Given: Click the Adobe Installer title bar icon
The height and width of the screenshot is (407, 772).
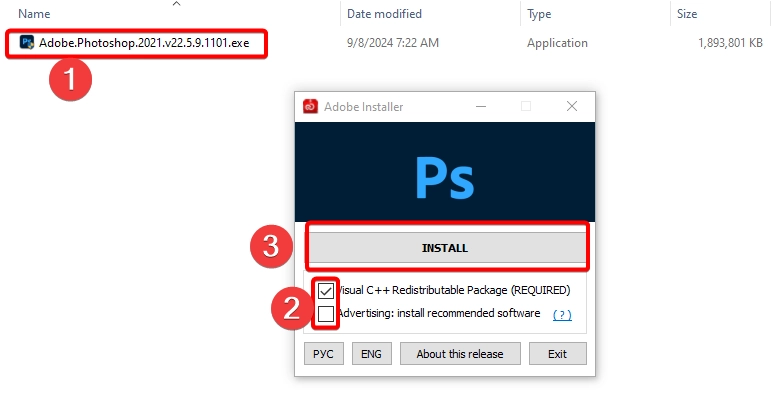Looking at the screenshot, I should [310, 106].
